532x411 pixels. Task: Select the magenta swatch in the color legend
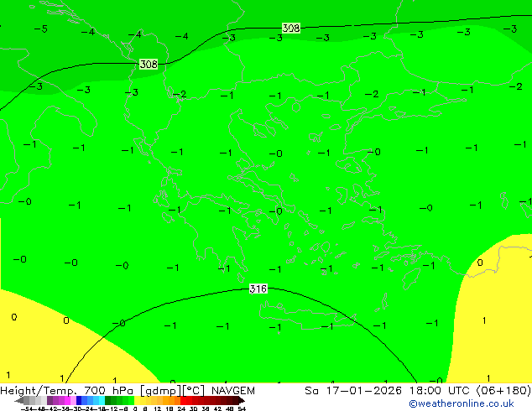67,400
